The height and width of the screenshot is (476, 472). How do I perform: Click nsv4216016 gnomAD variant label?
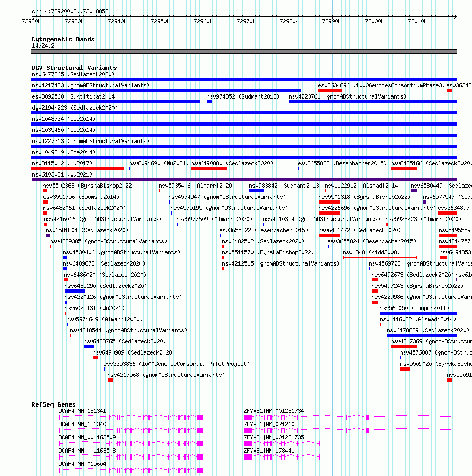102,219
